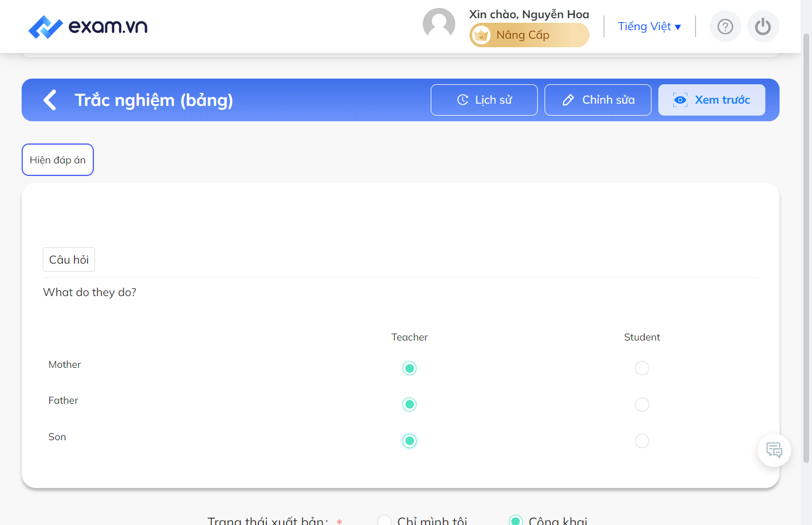
Task: Go back using the left chevron arrow
Action: coord(50,100)
